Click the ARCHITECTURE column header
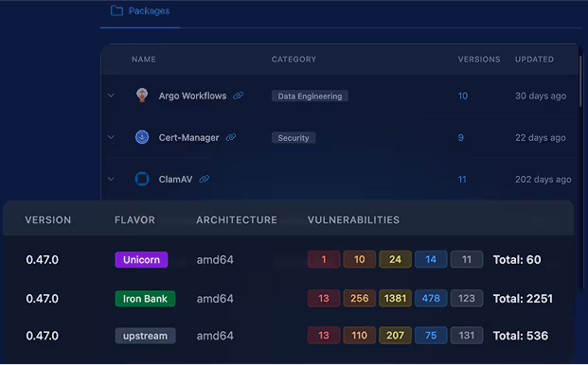Image resolution: width=588 pixels, height=365 pixels. click(x=237, y=220)
